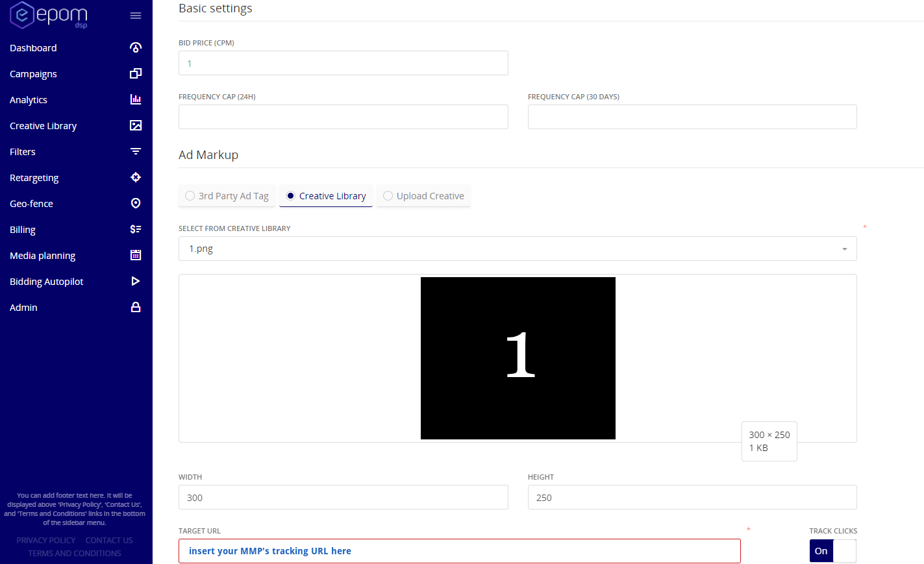Click the Campaigns stacked-squares icon
Image resolution: width=924 pixels, height=564 pixels.
pyautogui.click(x=136, y=73)
